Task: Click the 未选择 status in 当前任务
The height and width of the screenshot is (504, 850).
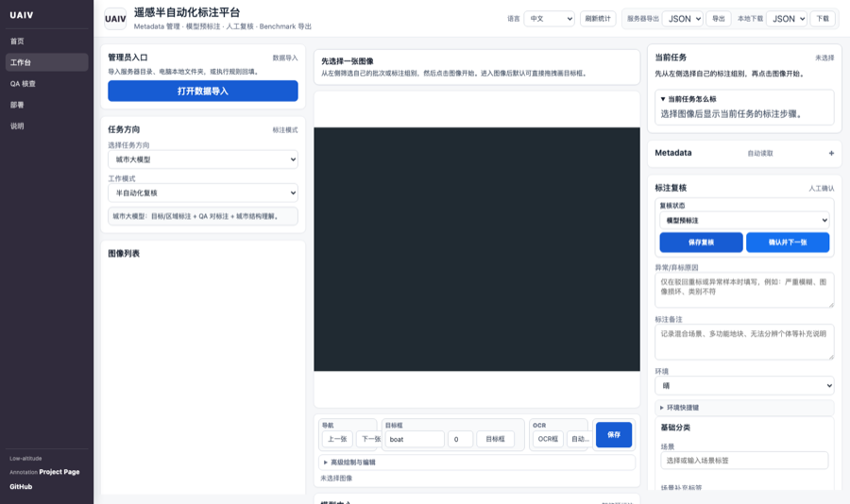Action: pos(824,58)
